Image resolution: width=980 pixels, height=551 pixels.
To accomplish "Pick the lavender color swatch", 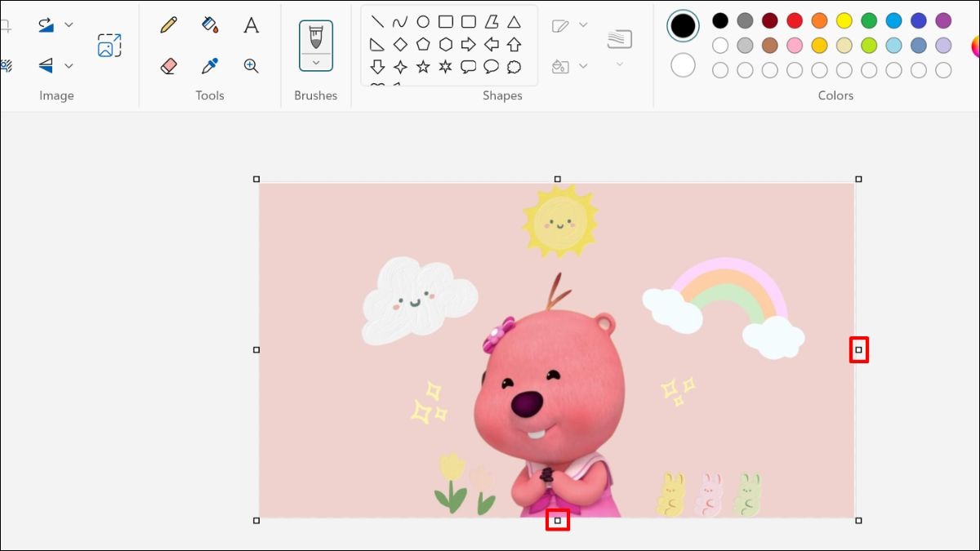I will tap(943, 46).
